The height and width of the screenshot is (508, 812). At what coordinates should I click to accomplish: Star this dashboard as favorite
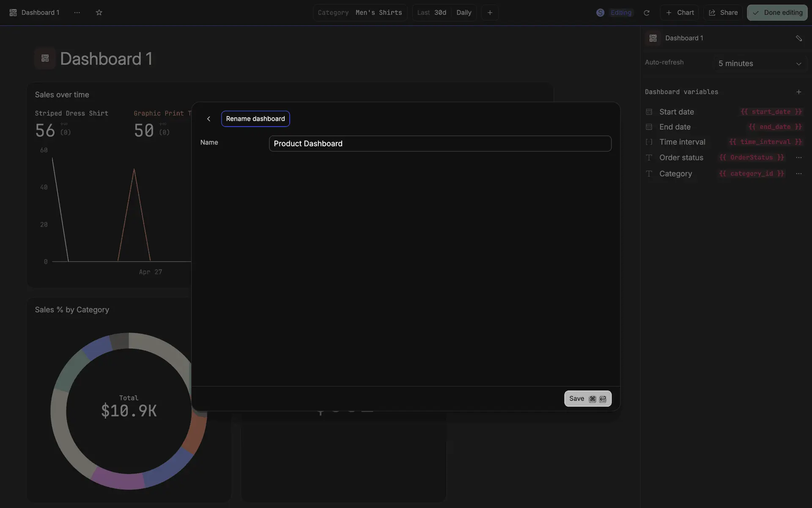pyautogui.click(x=99, y=13)
